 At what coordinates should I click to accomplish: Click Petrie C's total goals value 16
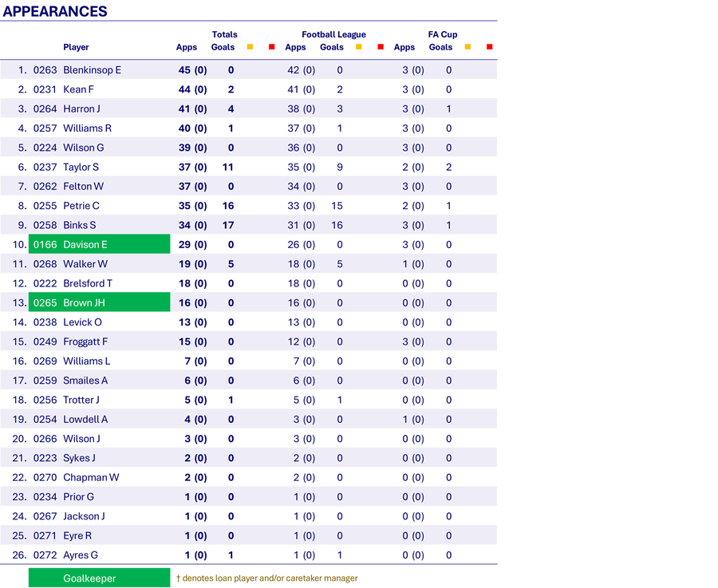[228, 206]
